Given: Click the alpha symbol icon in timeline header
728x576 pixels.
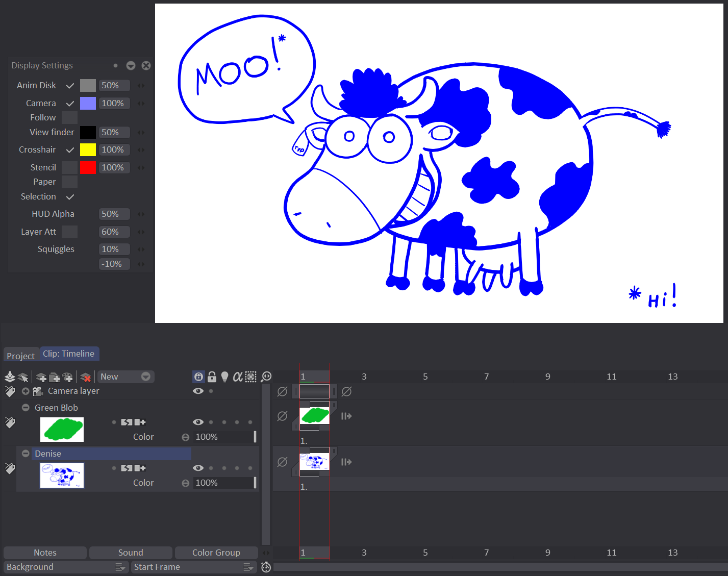Looking at the screenshot, I should point(237,377).
